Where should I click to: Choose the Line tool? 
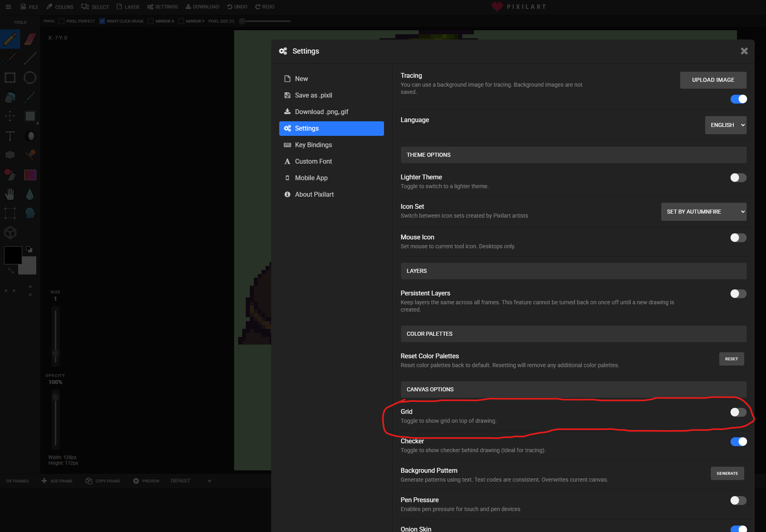click(30, 58)
